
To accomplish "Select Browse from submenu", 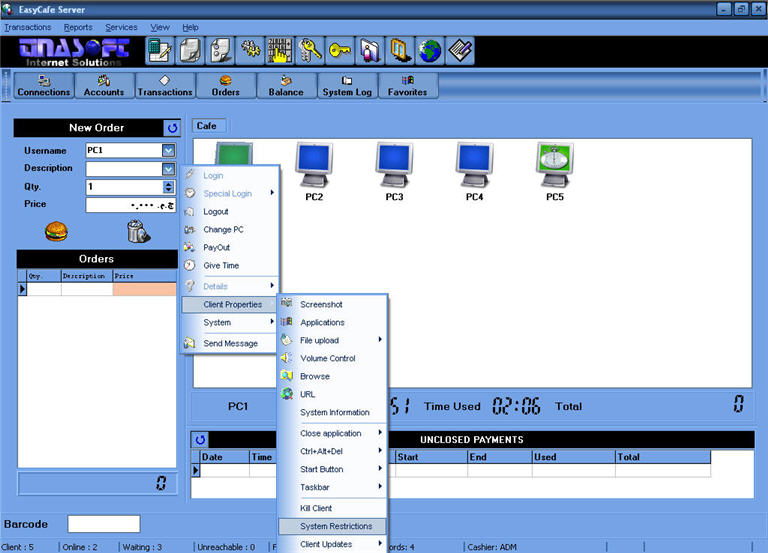I will 333,376.
